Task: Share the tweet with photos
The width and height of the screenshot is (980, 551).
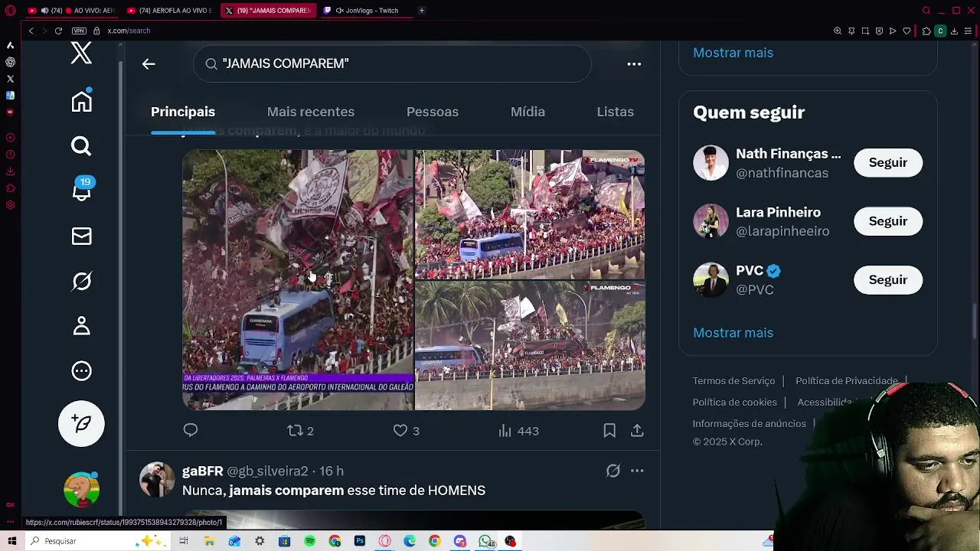Action: pos(637,431)
